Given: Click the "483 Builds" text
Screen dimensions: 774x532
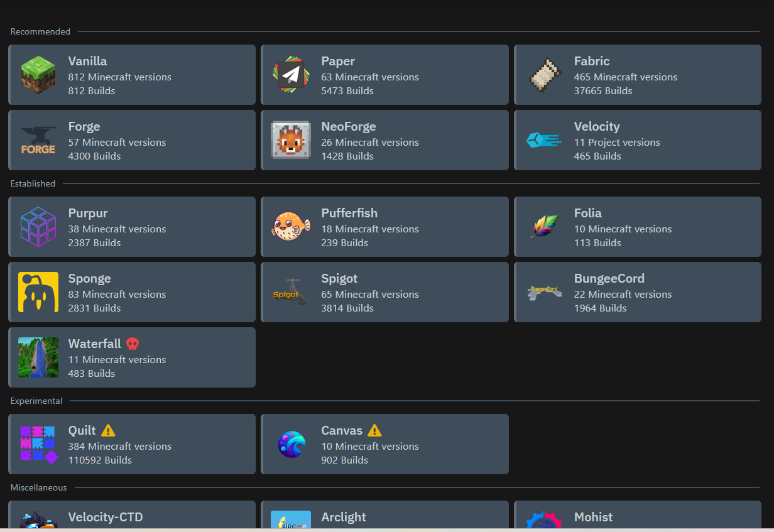Looking at the screenshot, I should tap(92, 373).
